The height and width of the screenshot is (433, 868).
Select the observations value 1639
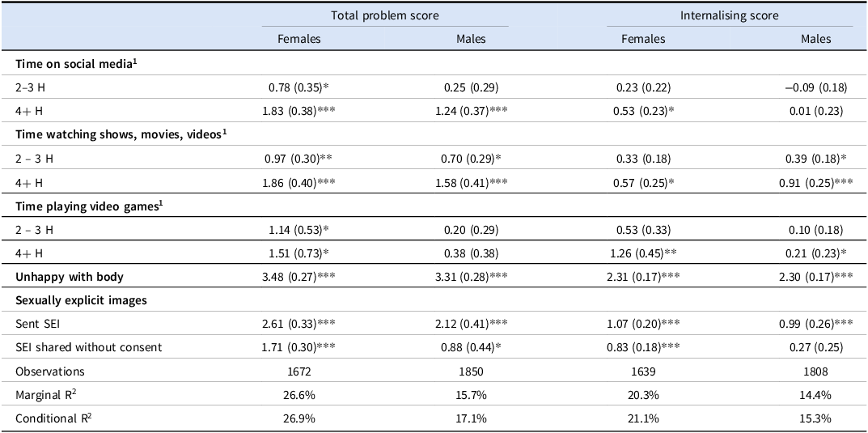coord(643,371)
